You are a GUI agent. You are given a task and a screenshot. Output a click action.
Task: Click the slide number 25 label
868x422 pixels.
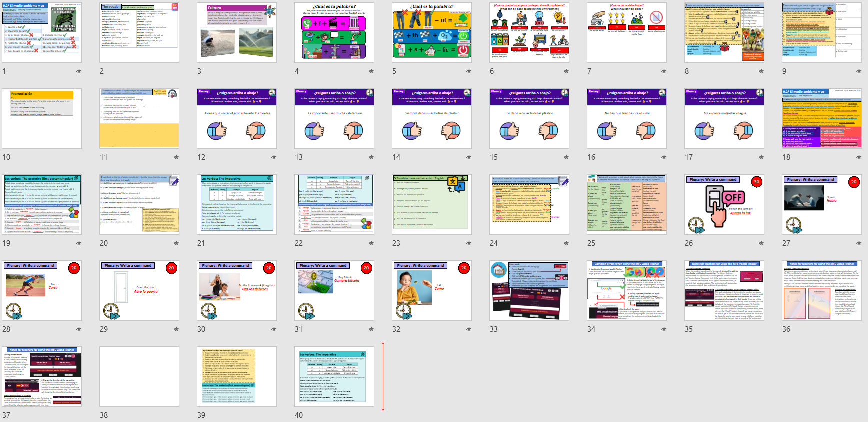[591, 243]
